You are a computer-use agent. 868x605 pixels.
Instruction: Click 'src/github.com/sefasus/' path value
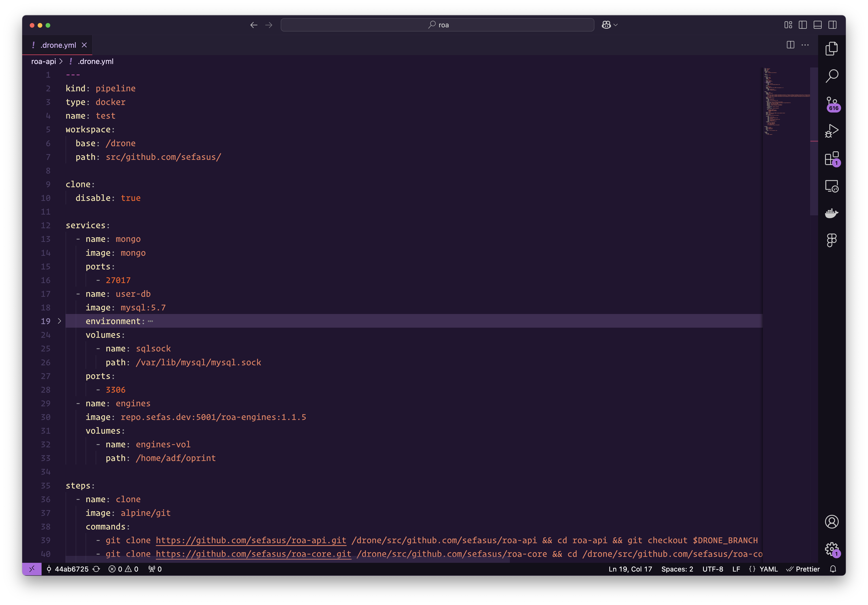163,157
